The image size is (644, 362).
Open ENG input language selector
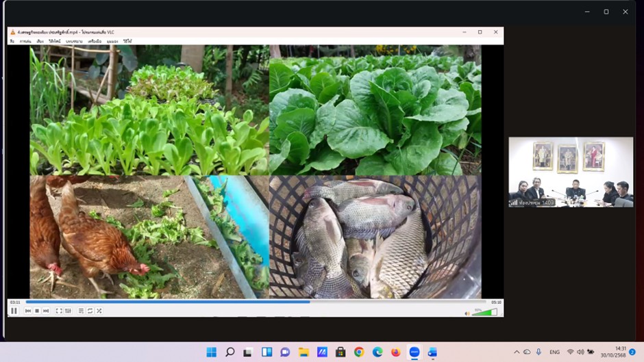555,352
